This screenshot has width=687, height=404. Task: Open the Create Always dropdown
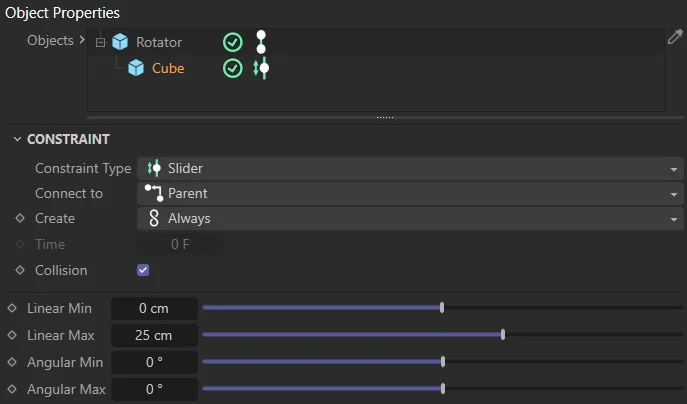click(x=410, y=219)
